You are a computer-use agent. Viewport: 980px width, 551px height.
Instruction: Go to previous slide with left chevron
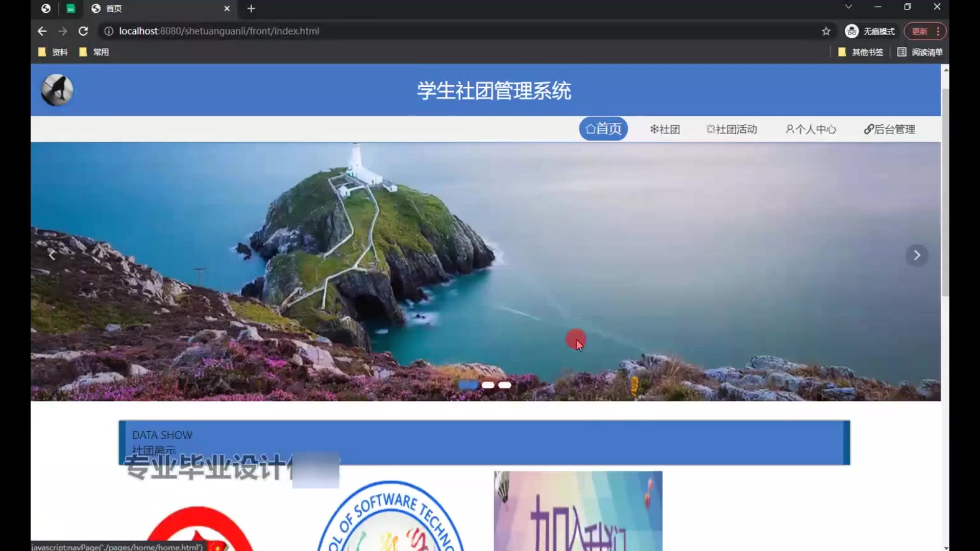pos(52,255)
